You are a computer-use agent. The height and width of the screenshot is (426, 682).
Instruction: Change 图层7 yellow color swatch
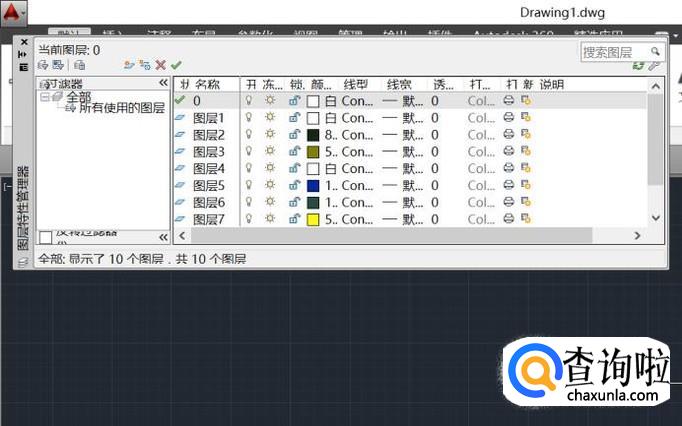pyautogui.click(x=313, y=219)
